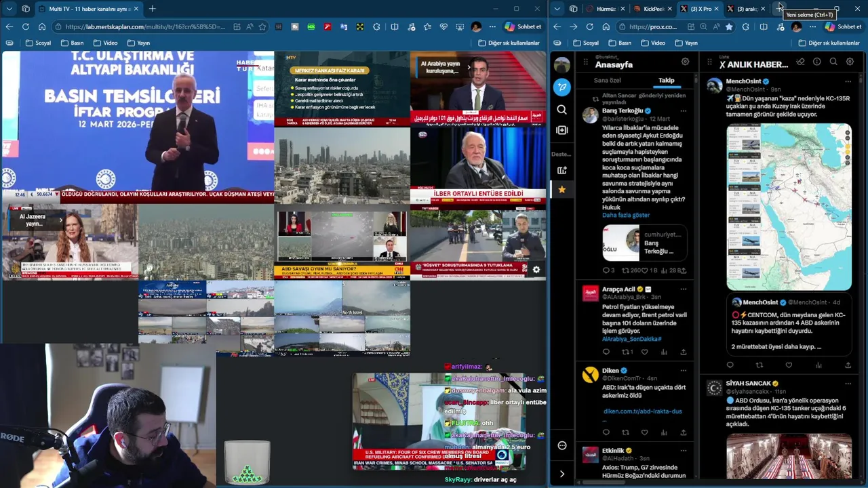Open the Sosyal bookmarks folder in left browser
The width and height of the screenshot is (868, 488).
pos(38,43)
